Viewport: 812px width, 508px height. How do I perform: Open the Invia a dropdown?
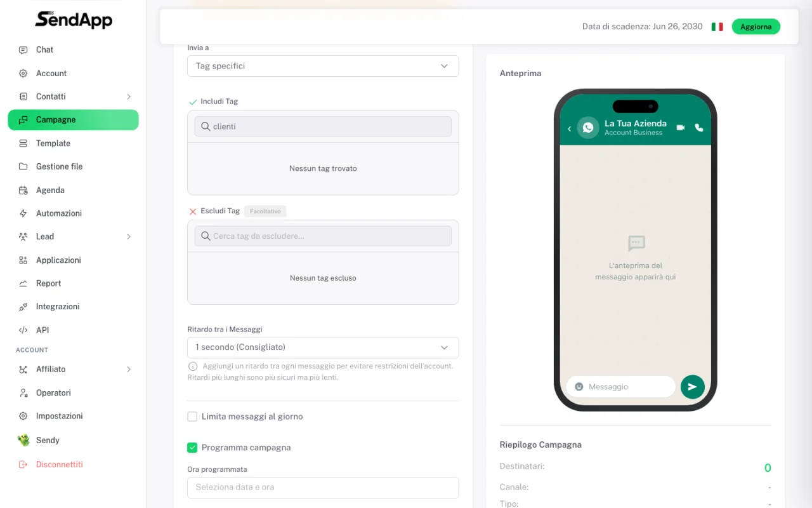point(323,66)
